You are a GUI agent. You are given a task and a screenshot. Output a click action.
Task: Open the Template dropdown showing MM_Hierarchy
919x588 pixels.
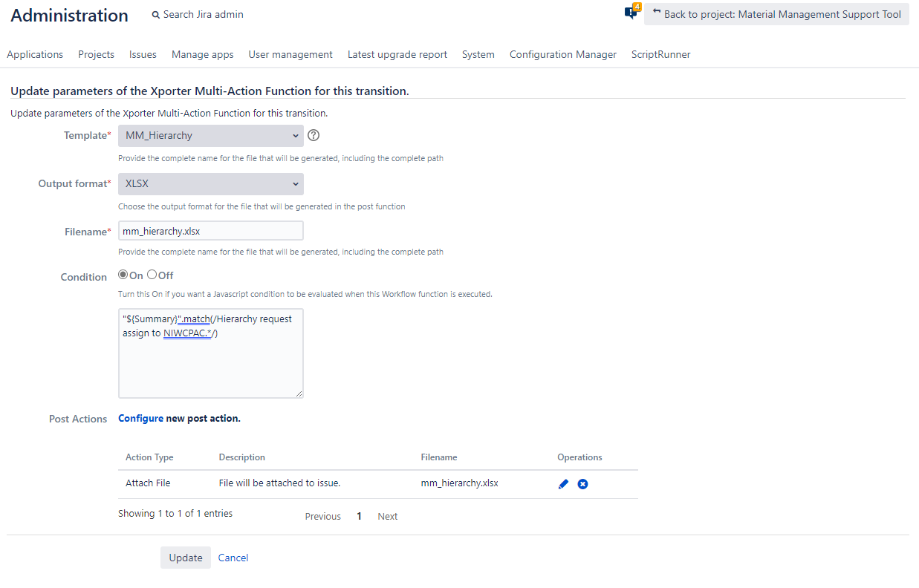pos(210,135)
